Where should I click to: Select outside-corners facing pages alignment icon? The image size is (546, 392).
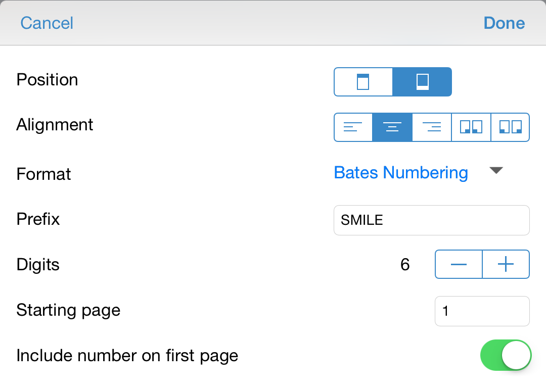[510, 127]
